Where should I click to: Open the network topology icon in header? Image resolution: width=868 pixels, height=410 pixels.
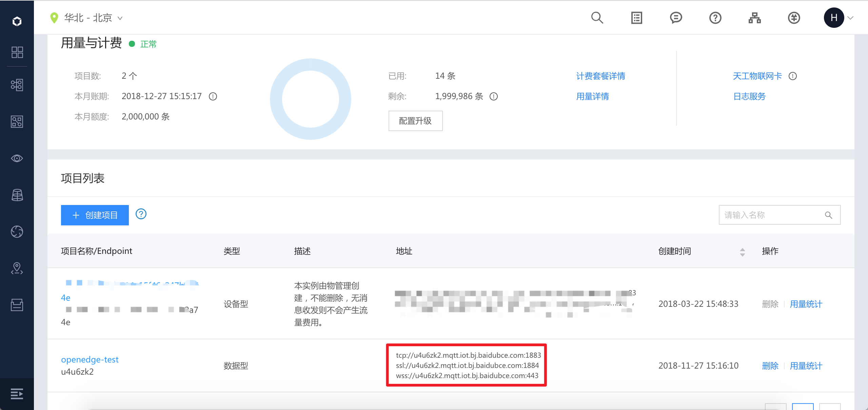754,18
